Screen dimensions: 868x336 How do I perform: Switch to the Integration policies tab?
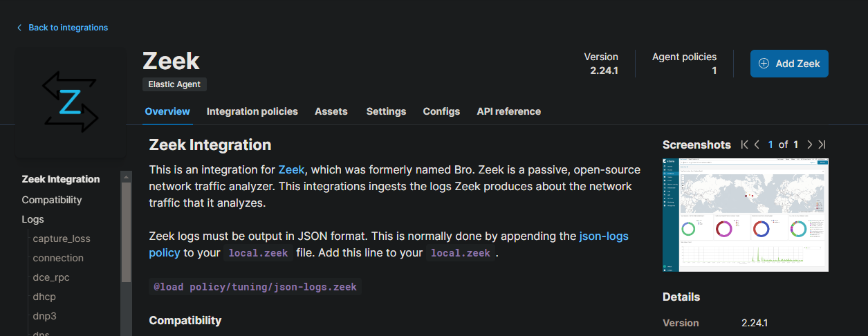(x=252, y=111)
